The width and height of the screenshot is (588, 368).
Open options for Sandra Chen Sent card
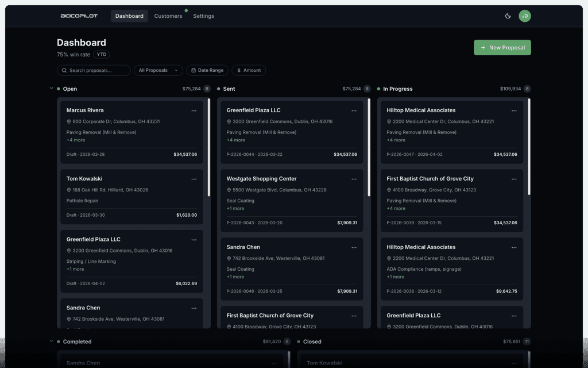click(354, 247)
